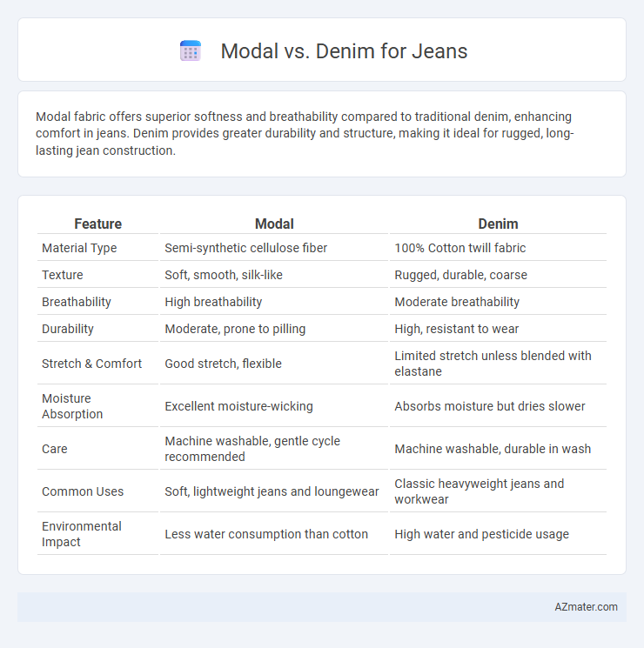Click 'Moderate, prone to pilling' cell
Viewport: 644px width, 648px height.
pyautogui.click(x=235, y=329)
